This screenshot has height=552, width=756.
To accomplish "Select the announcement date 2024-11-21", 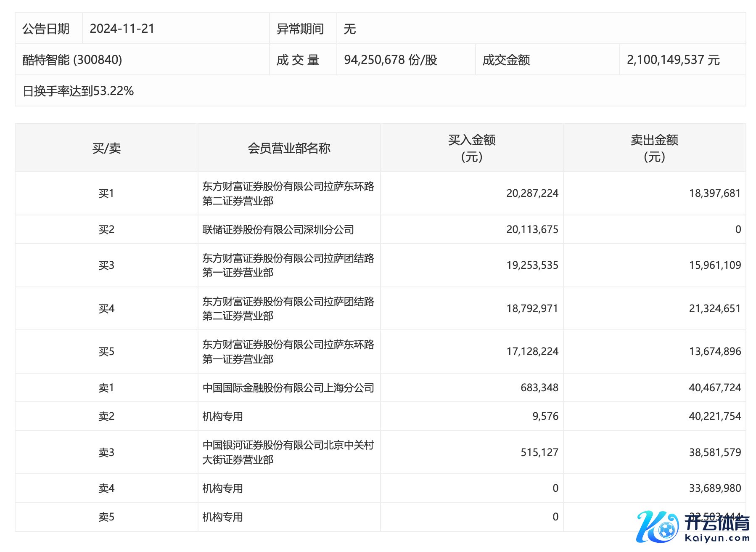I will click(x=122, y=29).
